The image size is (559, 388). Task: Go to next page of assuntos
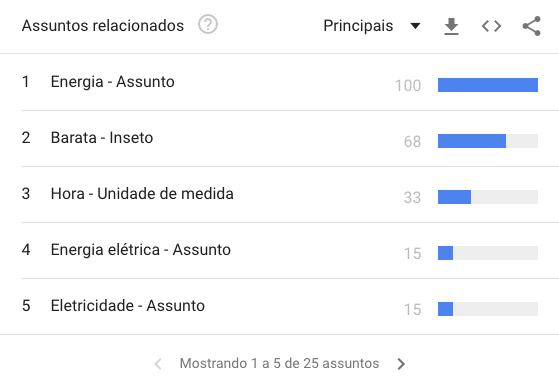tap(401, 364)
